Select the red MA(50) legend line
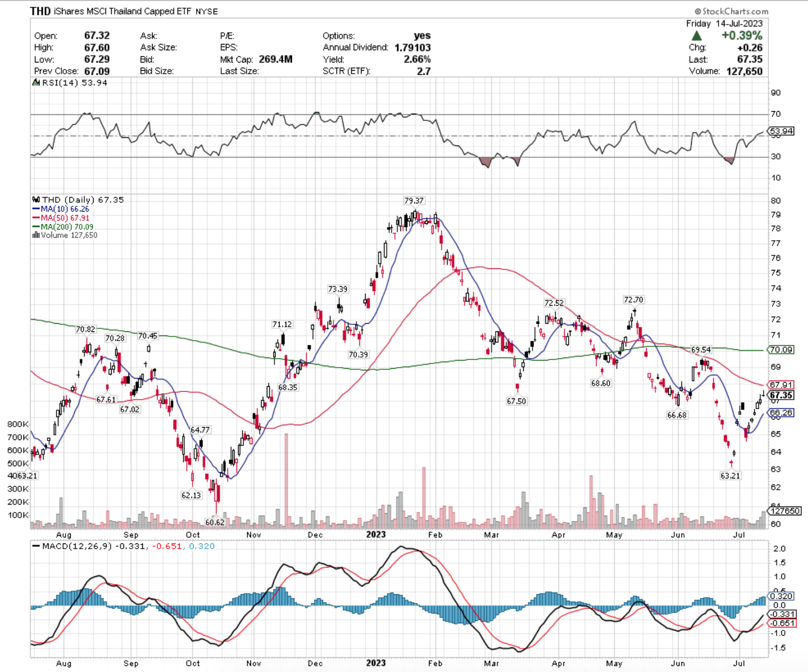 (36, 218)
